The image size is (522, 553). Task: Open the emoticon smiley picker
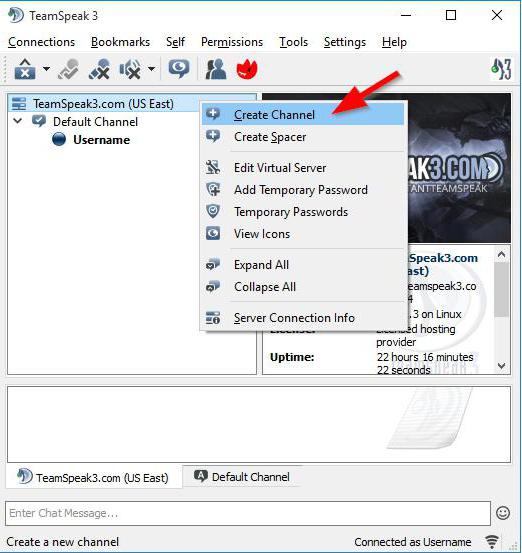(503, 513)
